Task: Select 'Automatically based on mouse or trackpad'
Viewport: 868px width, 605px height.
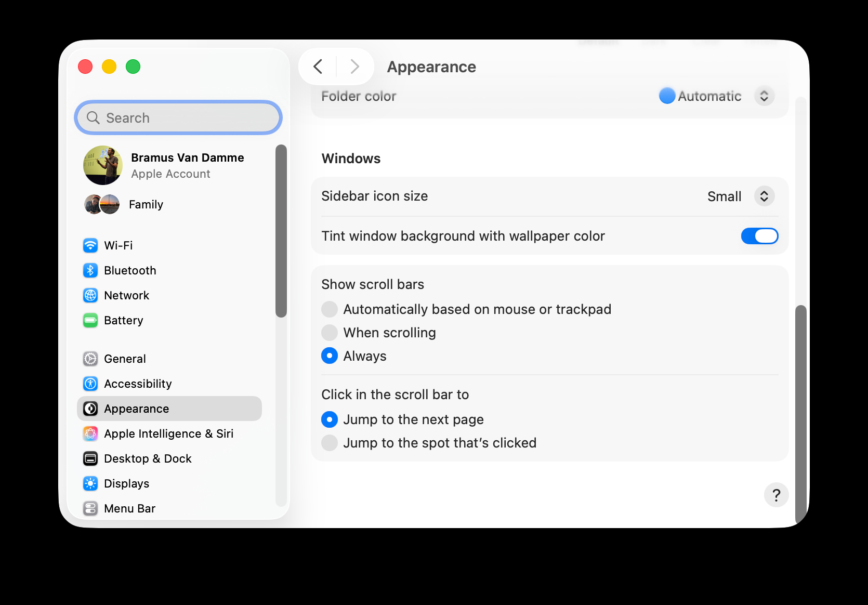Action: (330, 309)
